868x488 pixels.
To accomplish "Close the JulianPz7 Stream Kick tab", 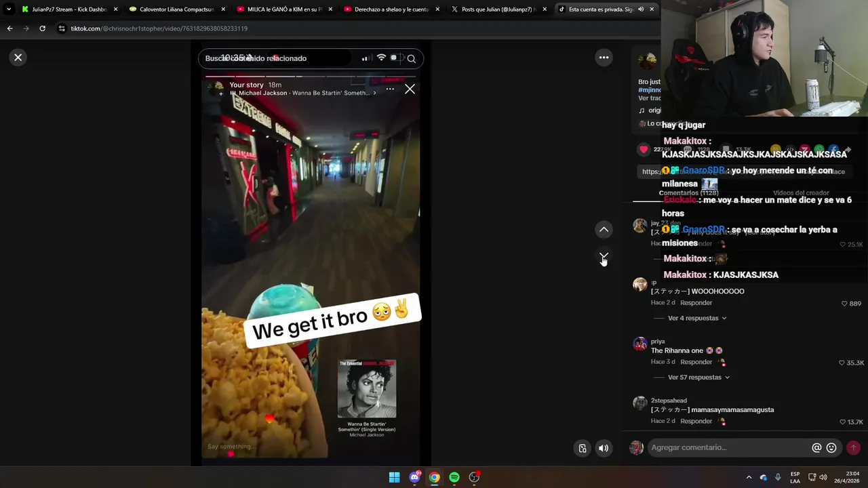I will tap(115, 9).
